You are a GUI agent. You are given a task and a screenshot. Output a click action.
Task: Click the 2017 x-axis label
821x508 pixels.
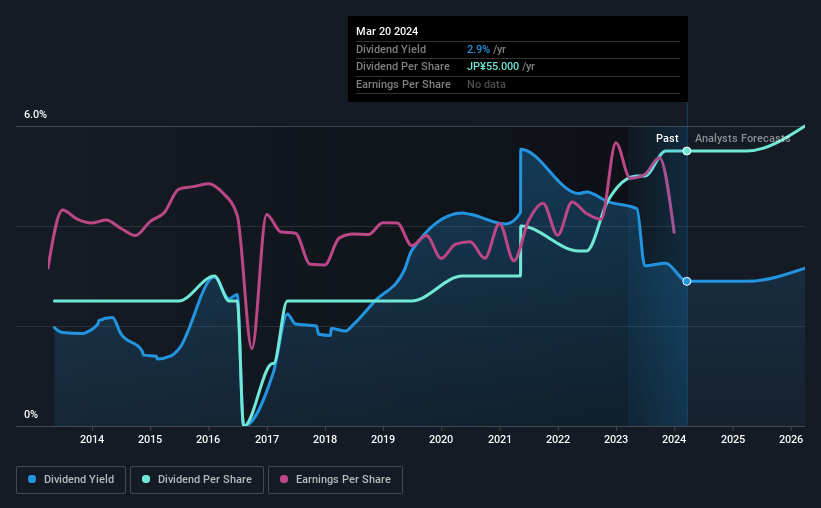[x=267, y=439]
